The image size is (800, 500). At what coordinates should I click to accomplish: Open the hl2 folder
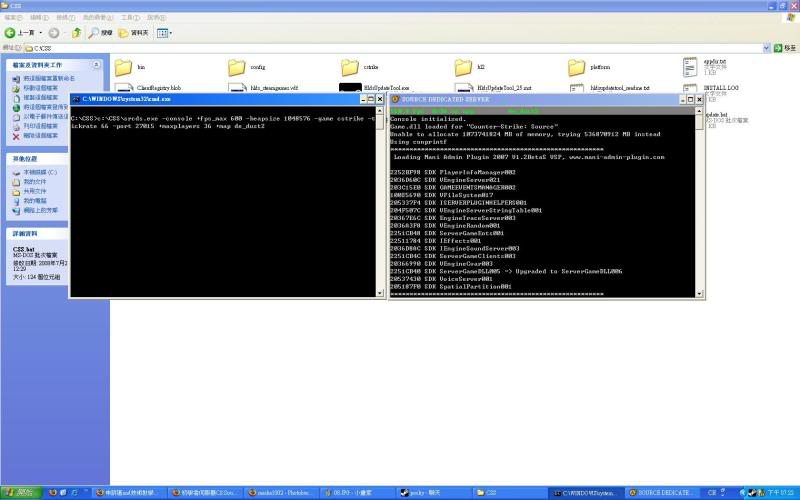coord(463,68)
